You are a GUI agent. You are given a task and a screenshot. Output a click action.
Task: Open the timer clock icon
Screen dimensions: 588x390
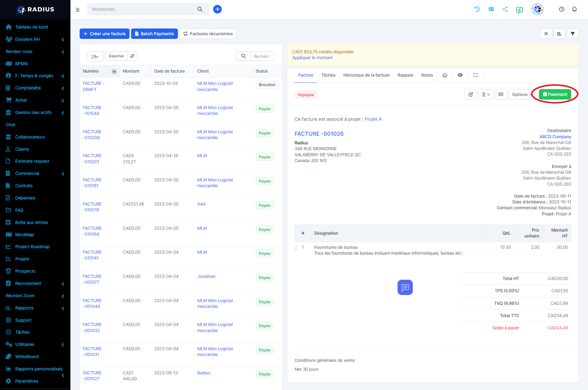[561, 9]
